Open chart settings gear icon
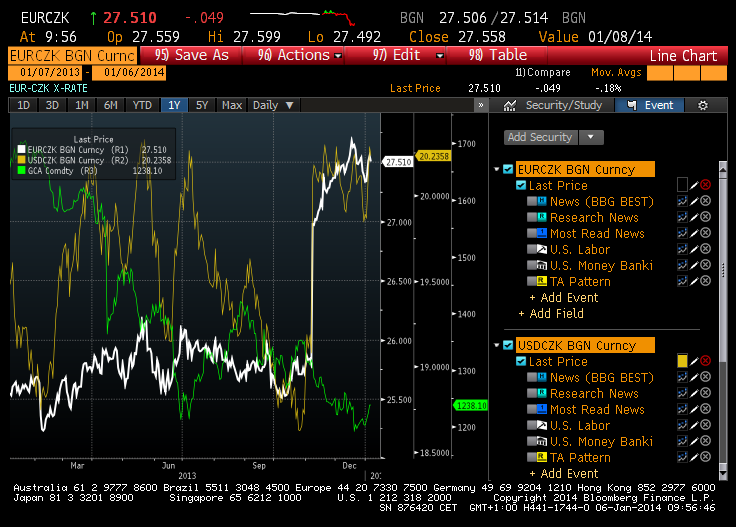736x527 pixels. 703,106
